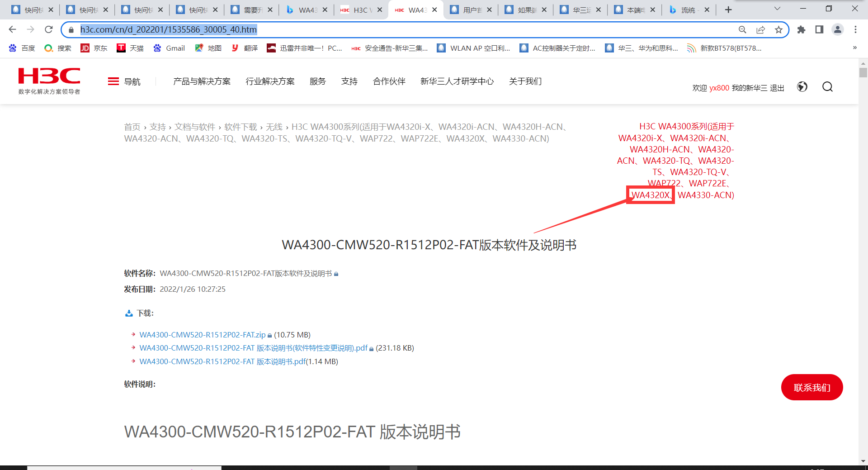Image resolution: width=868 pixels, height=470 pixels.
Task: Click the 文档与软件 breadcrumb link
Action: 195,127
